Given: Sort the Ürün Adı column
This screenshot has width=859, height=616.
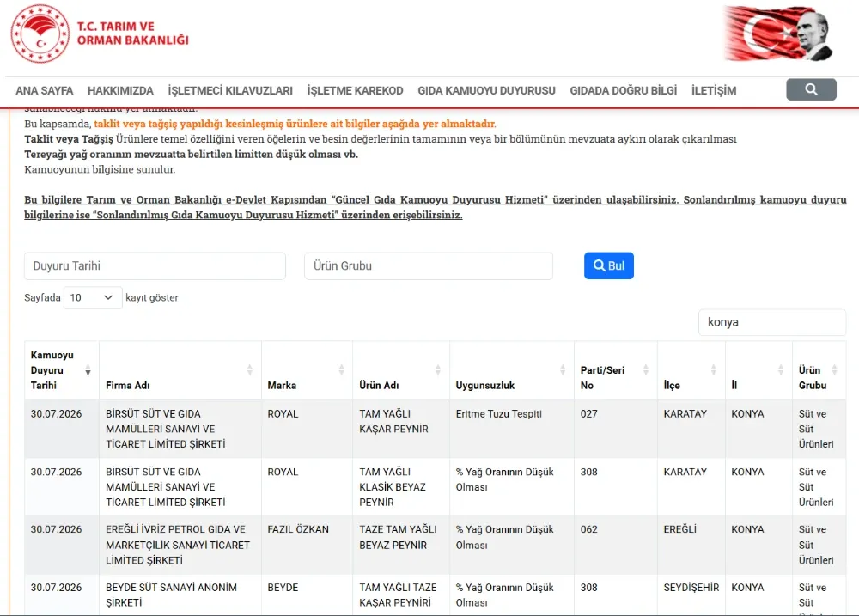Looking at the screenshot, I should coord(438,370).
